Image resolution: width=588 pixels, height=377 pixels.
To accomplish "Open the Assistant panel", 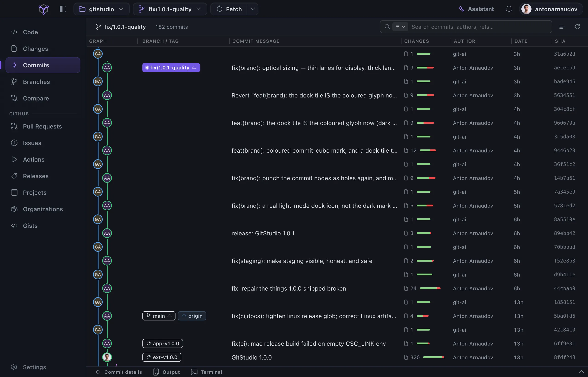I will pos(476,9).
